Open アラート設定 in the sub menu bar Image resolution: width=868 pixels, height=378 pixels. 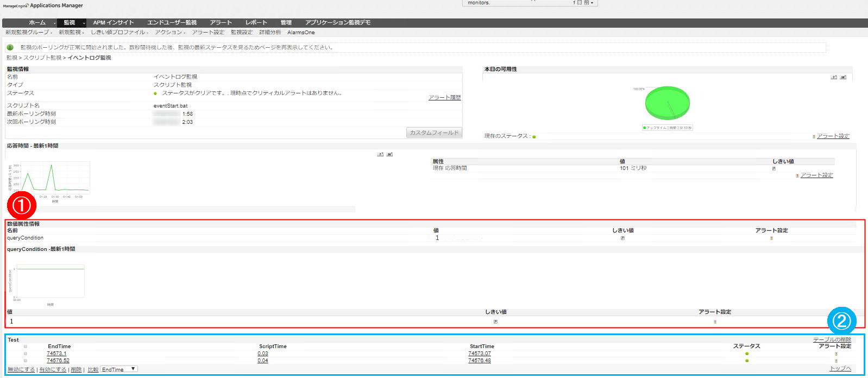[x=208, y=32]
